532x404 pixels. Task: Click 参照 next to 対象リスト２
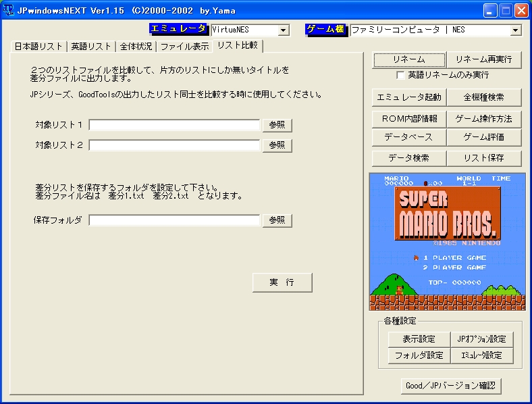tap(277, 145)
